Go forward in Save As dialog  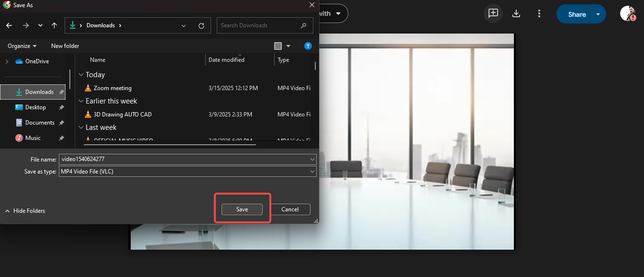click(25, 25)
